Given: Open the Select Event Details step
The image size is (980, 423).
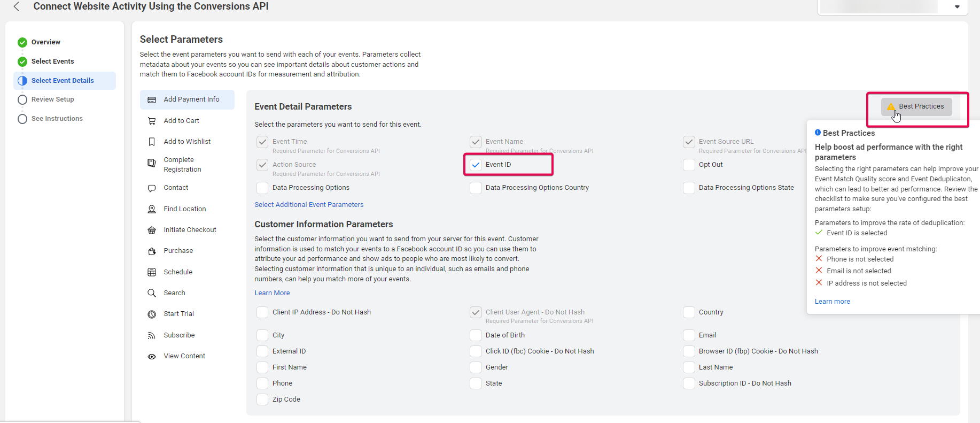Looking at the screenshot, I should [x=65, y=81].
